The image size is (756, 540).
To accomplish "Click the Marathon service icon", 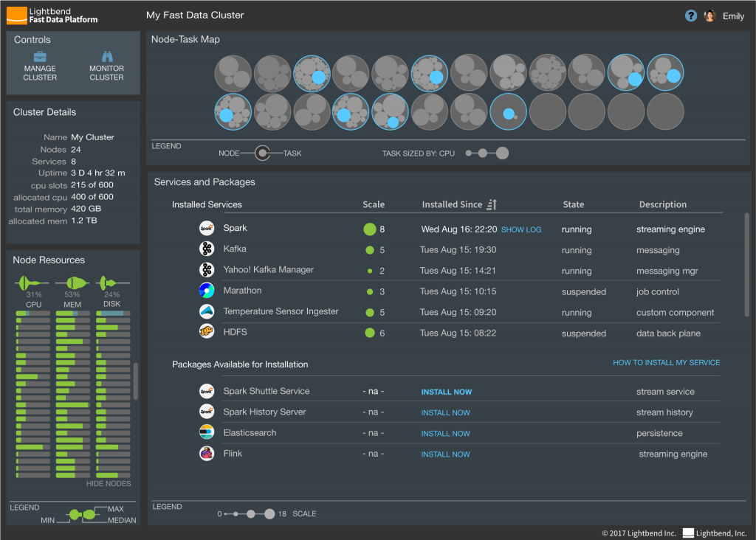I will (207, 291).
